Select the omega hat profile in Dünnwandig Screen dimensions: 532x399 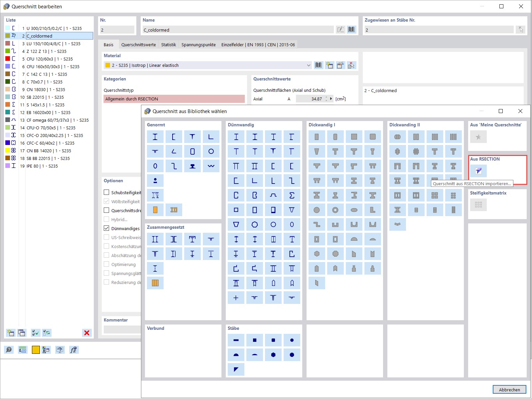pyautogui.click(x=273, y=195)
